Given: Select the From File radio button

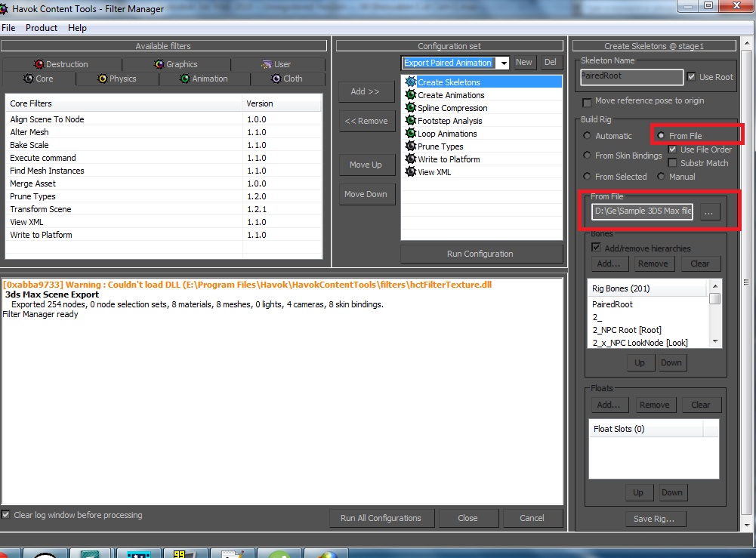Looking at the screenshot, I should (661, 136).
